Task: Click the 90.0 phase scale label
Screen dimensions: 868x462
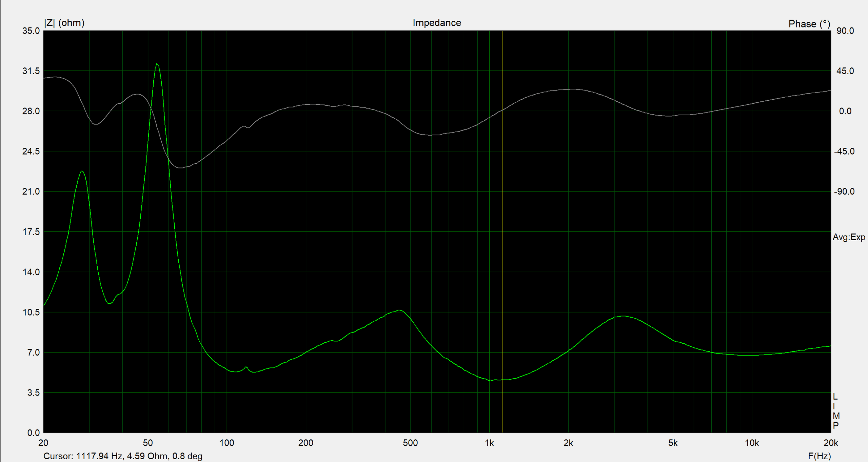Action: click(845, 31)
